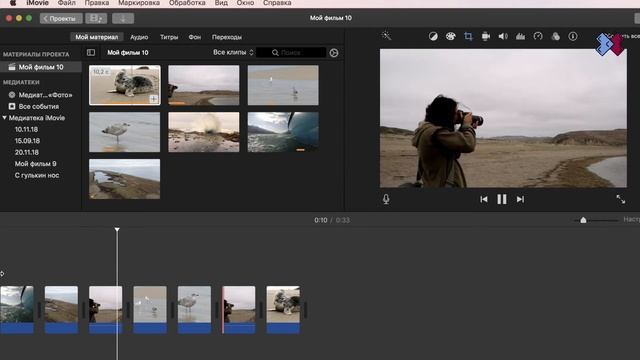
Task: Click the viewer preview of the photographer
Action: 503,118
